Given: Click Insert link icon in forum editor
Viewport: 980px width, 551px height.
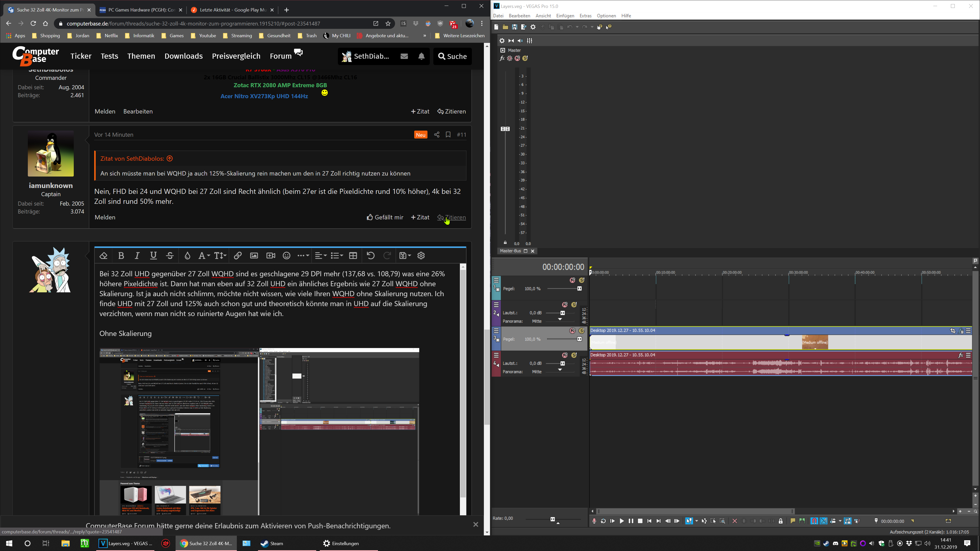Looking at the screenshot, I should [238, 256].
